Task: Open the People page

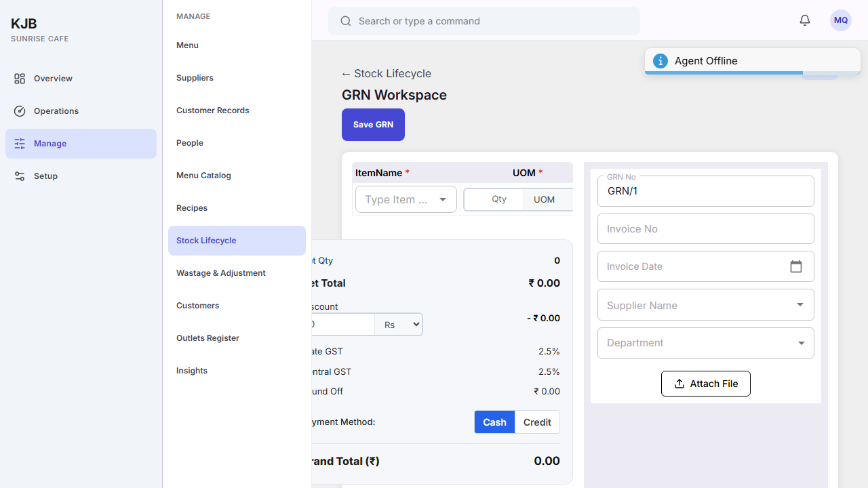Action: click(237, 143)
